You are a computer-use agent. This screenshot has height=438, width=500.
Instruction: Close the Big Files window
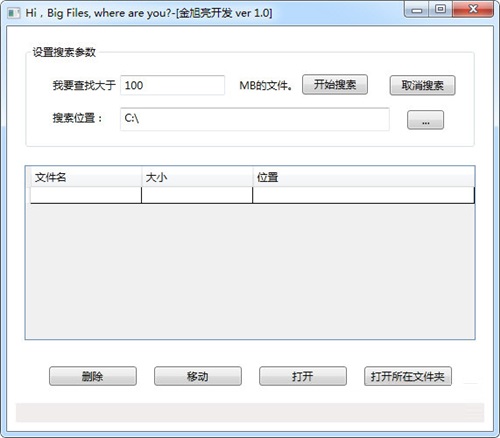[x=473, y=9]
